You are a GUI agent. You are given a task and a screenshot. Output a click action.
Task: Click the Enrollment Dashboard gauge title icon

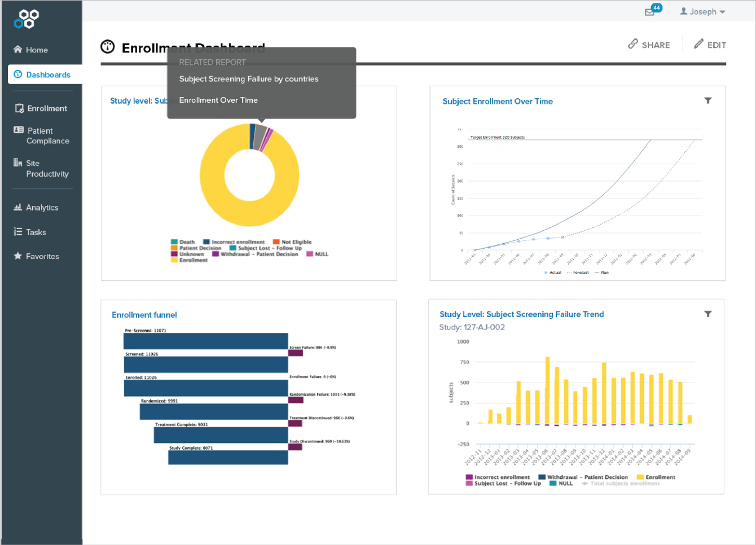[108, 47]
